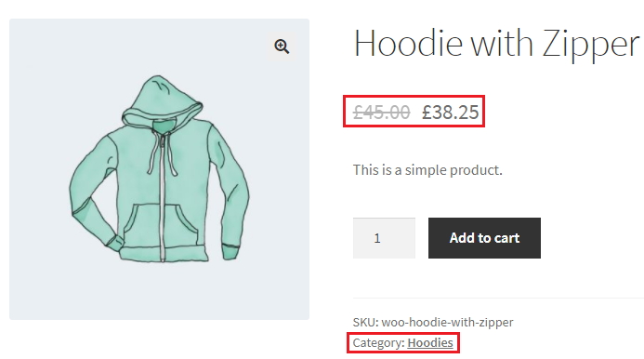
Task: Click the horizontal divider above the SKU
Action: [498, 299]
